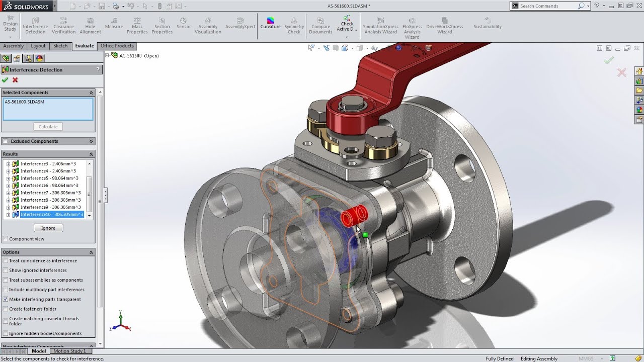The height and width of the screenshot is (362, 644).
Task: Open Appearances pane in task pane
Action: coord(639,110)
